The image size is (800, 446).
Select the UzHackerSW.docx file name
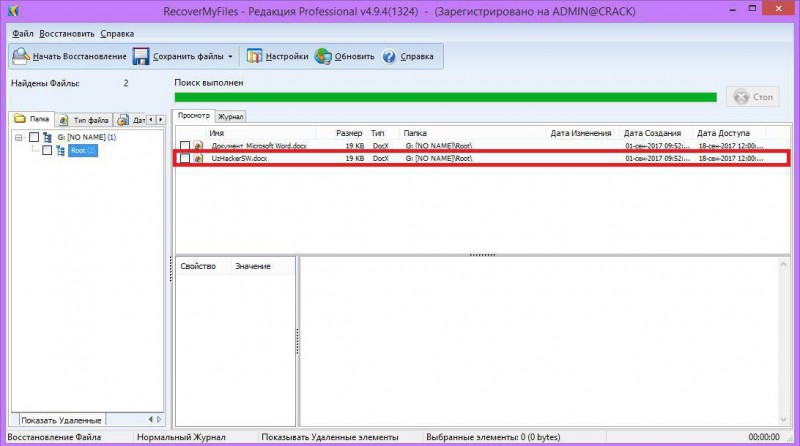[239, 159]
